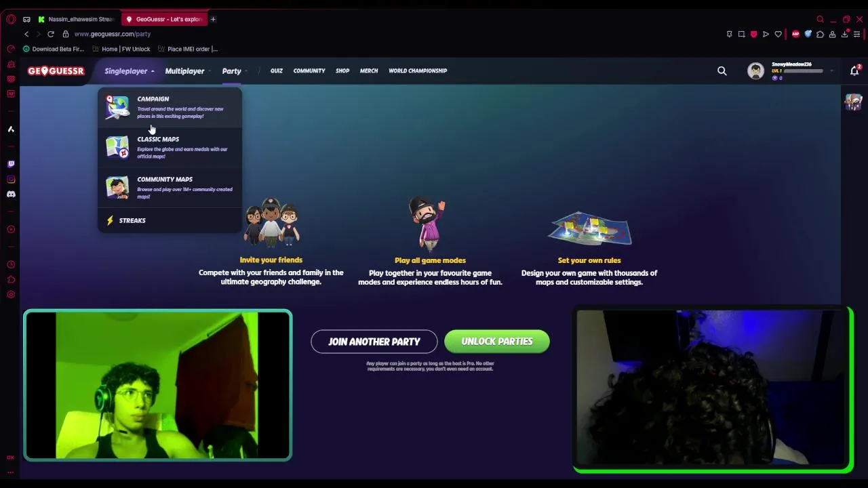
Task: Add page to bookmarks heart icon
Action: (x=778, y=34)
